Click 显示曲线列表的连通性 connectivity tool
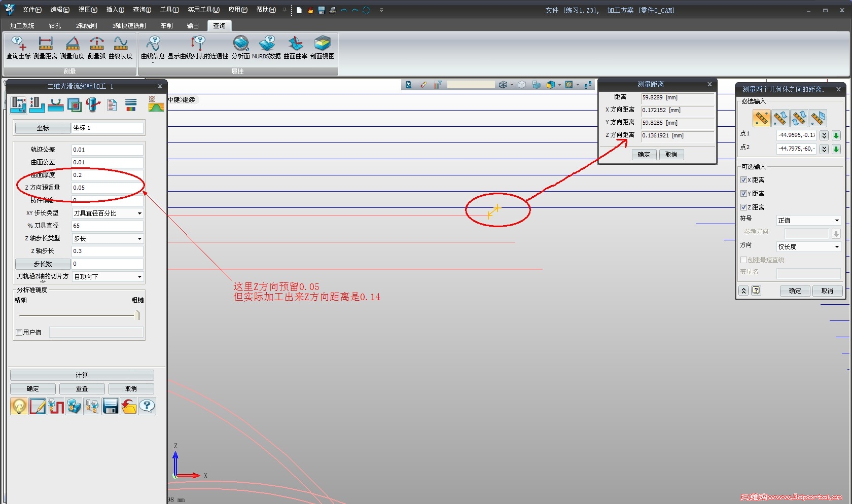The height and width of the screenshot is (504, 852). click(x=198, y=48)
